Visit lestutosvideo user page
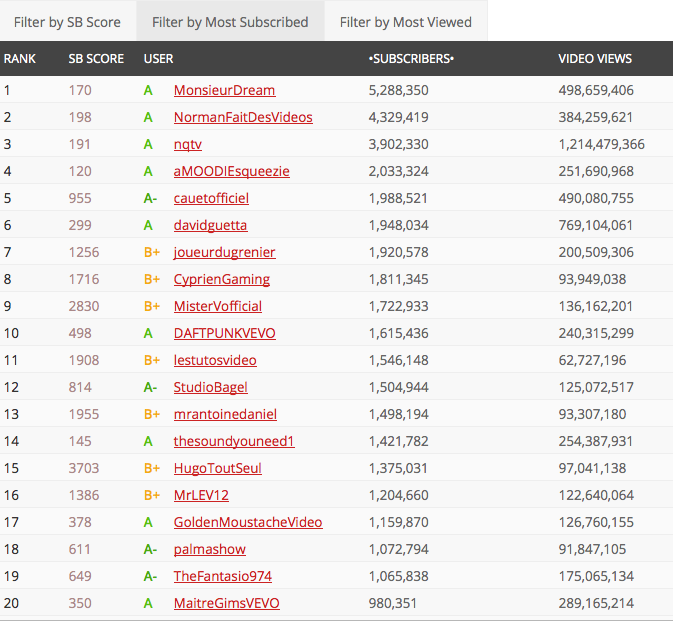This screenshot has width=673, height=621. coord(215,360)
